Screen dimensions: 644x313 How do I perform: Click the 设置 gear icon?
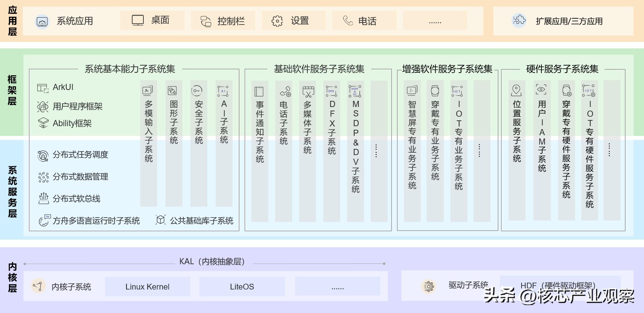[277, 21]
